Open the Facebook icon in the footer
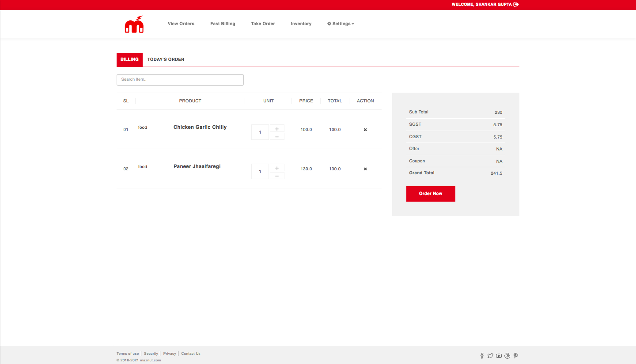Image resolution: width=636 pixels, height=364 pixels. pos(482,356)
